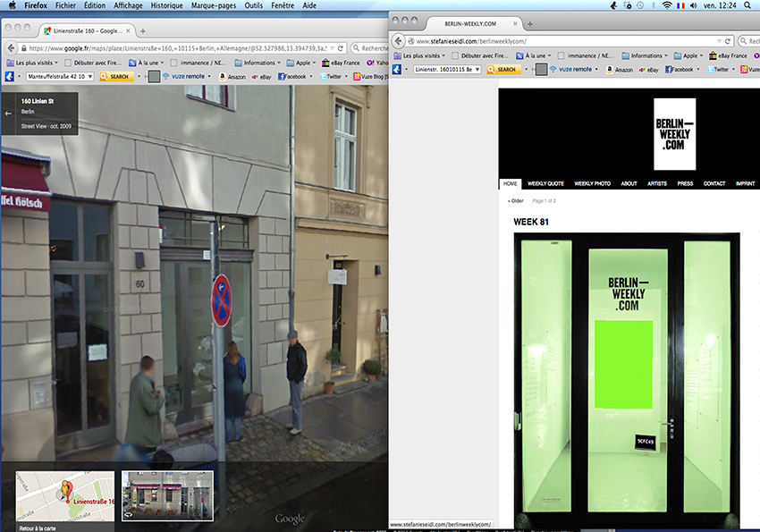Viewport: 760px width, 532px height.
Task: Click the padlock icon in the Google Maps URL bar
Action: [23, 48]
